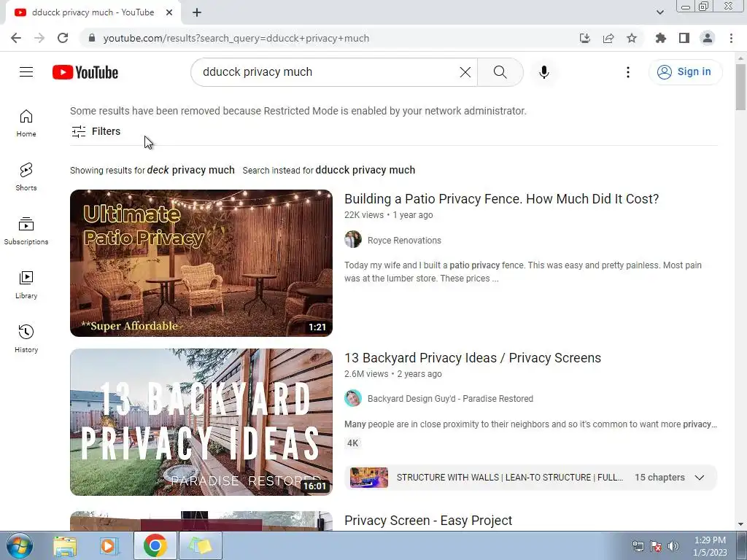Open Subscriptions in the sidebar

(26, 231)
